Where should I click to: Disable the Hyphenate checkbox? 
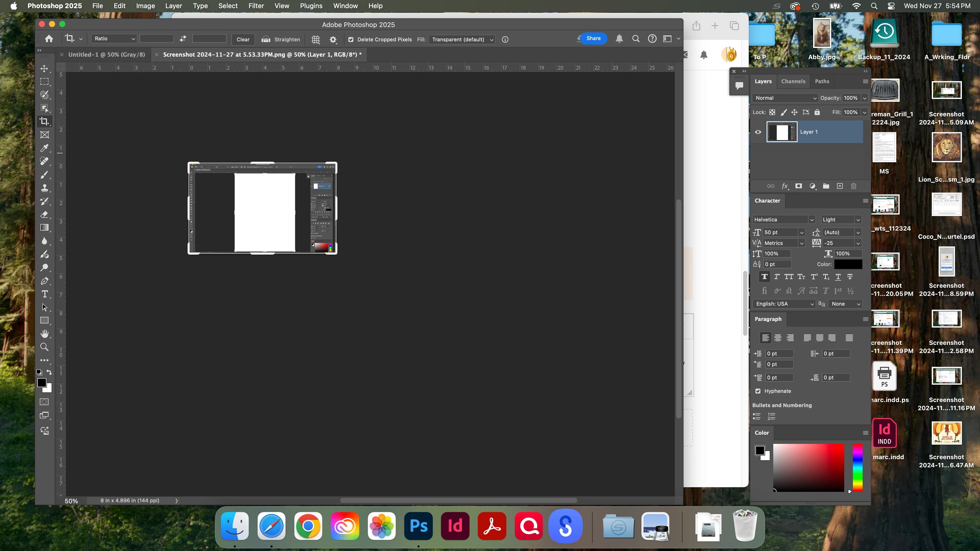point(758,391)
